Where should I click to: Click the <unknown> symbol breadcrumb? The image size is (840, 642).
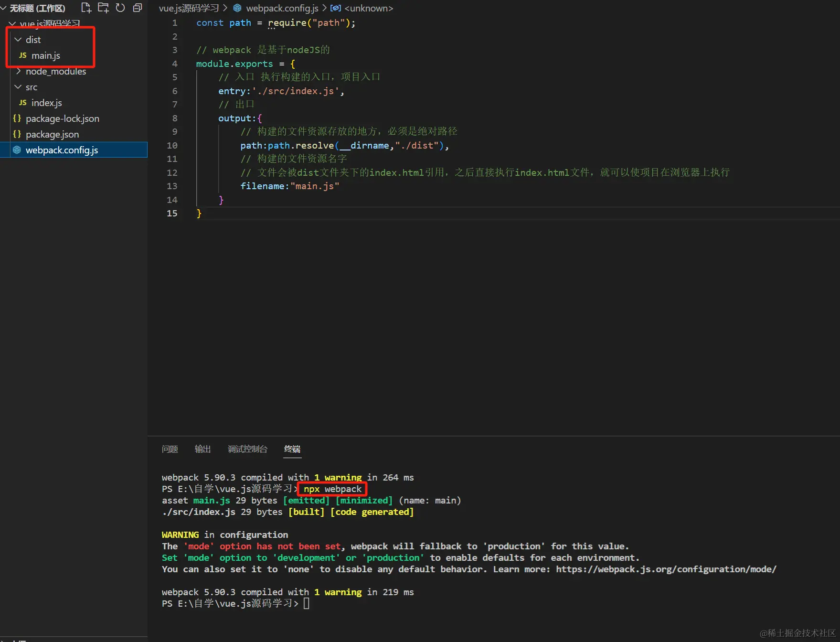tap(368, 8)
